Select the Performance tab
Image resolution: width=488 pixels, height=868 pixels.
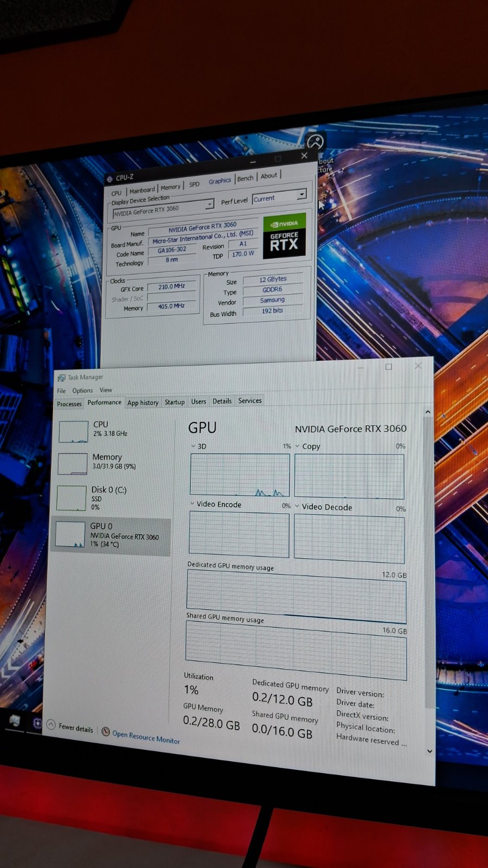tap(105, 403)
